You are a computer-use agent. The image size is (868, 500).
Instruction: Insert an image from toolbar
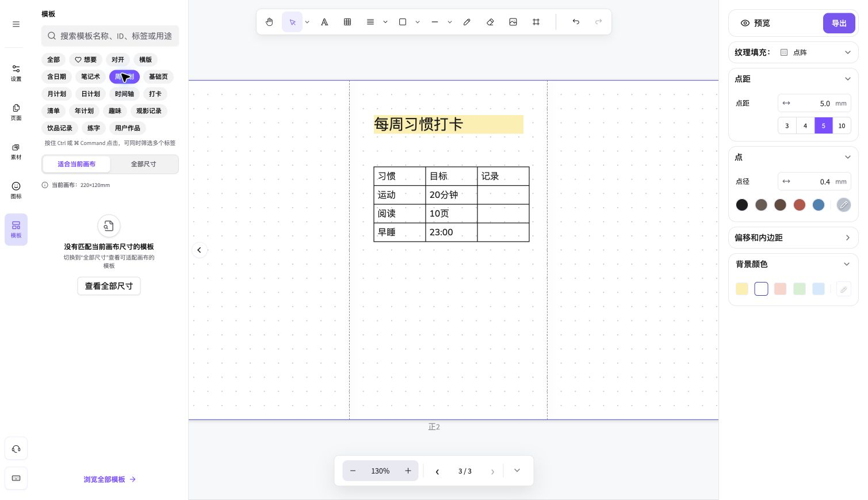(513, 22)
